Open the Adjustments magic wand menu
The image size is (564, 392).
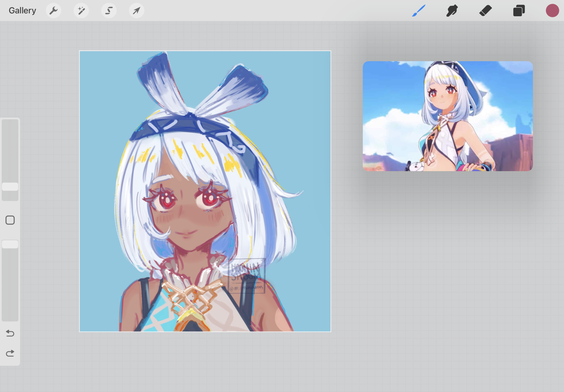81,11
